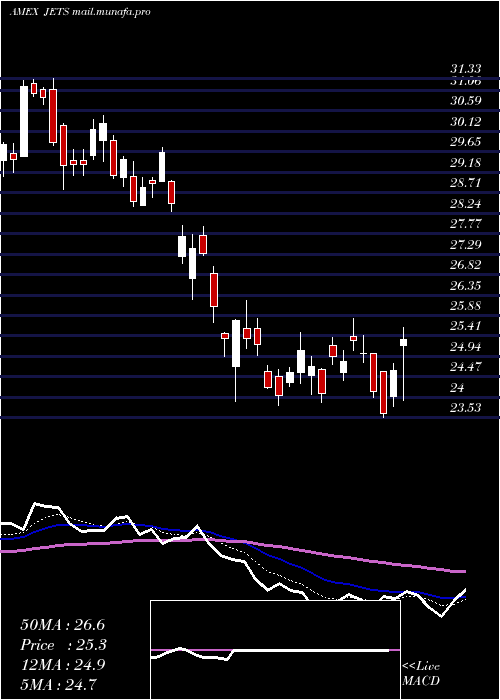
Task: Click the 24.94 price axis label
Action: (x=465, y=346)
